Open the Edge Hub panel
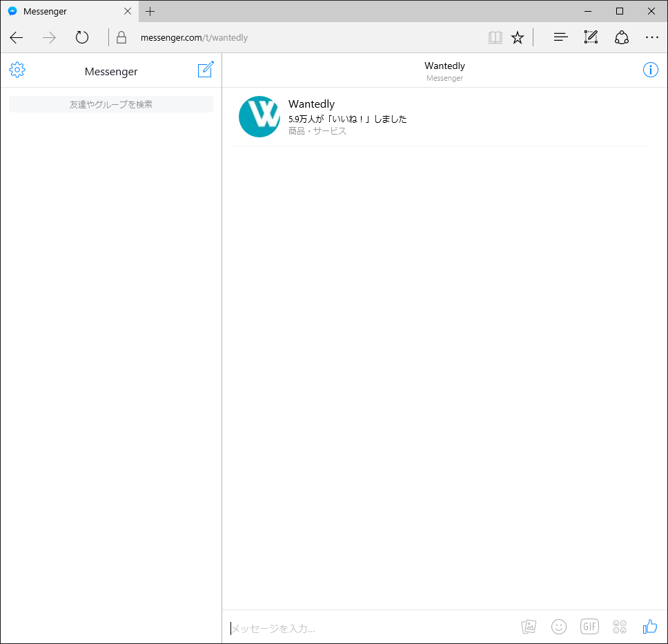This screenshot has width=668, height=644. pyautogui.click(x=560, y=37)
